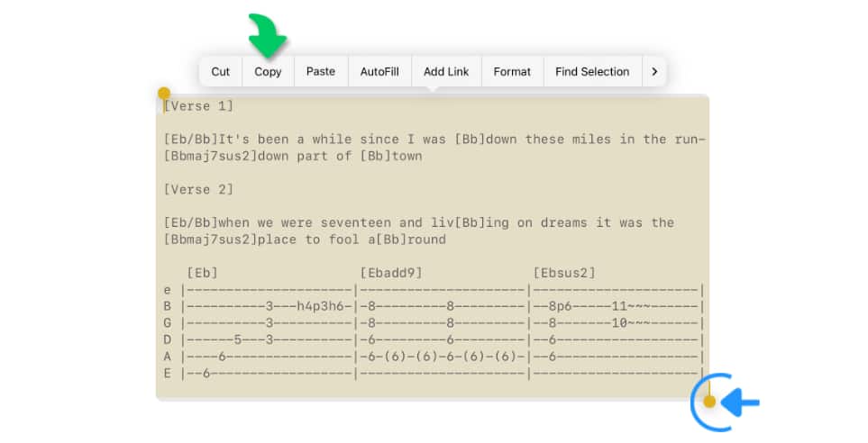Viewport: 868px width, 443px height.
Task: Click the h4p3h6 notation on the B string
Action: 321,306
